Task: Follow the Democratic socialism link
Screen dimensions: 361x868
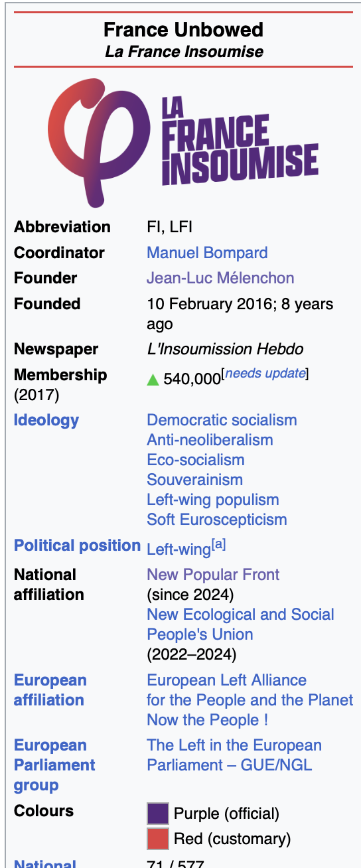Action: pos(222,420)
